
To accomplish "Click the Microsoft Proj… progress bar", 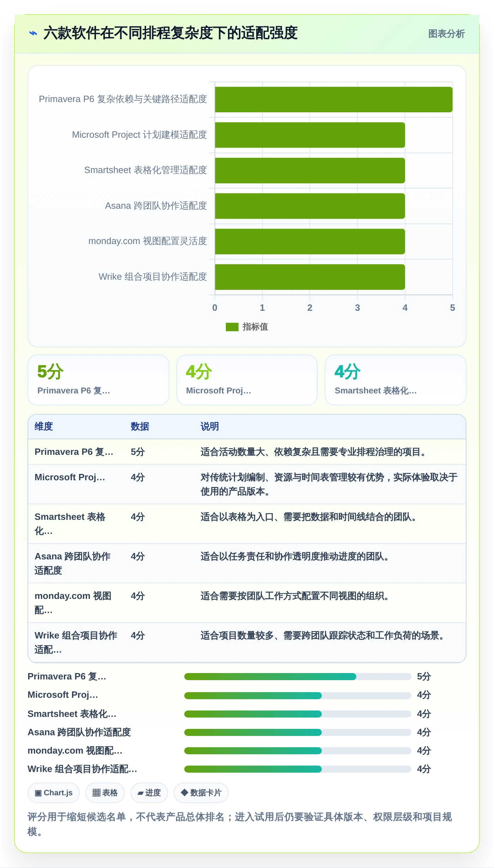I will pos(297,696).
